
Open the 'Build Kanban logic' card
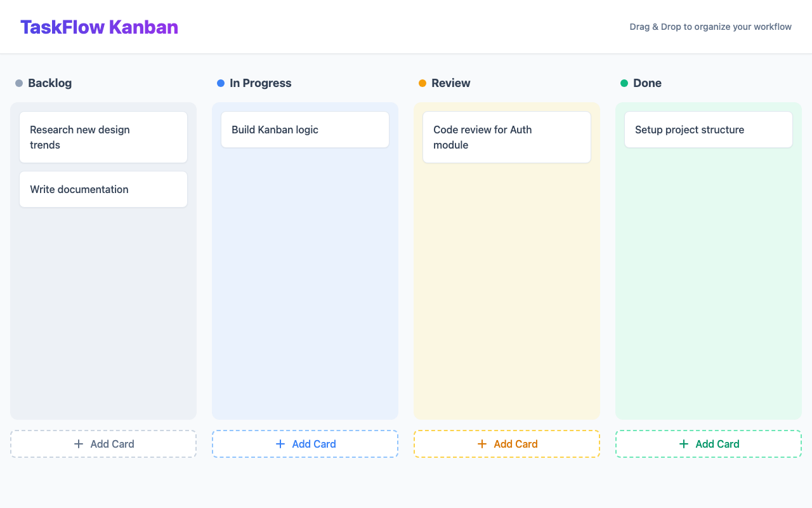coord(305,130)
